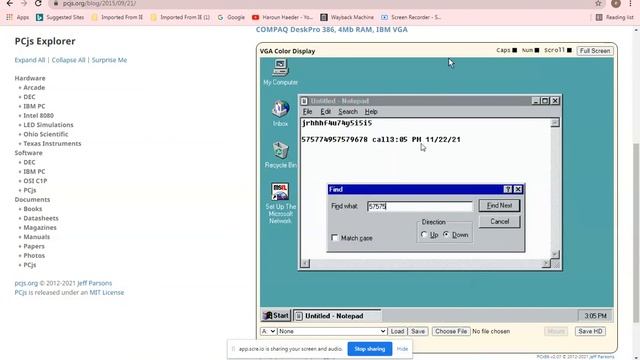Expand the LED Simulations tree item
640x360 pixels.
click(x=48, y=125)
